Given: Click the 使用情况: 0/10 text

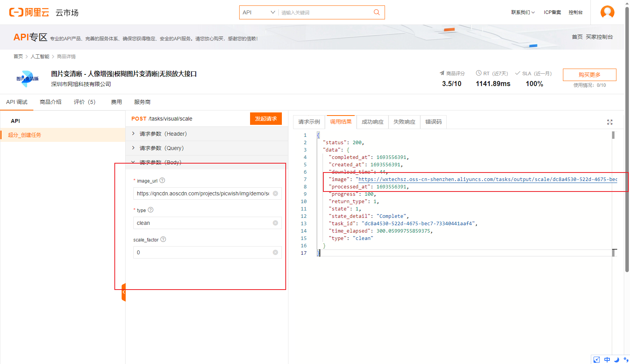Looking at the screenshot, I should (590, 85).
